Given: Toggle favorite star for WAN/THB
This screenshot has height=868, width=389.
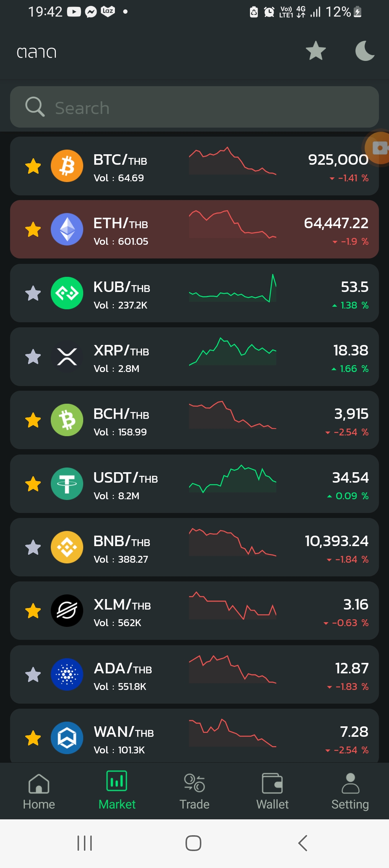Looking at the screenshot, I should click(33, 738).
